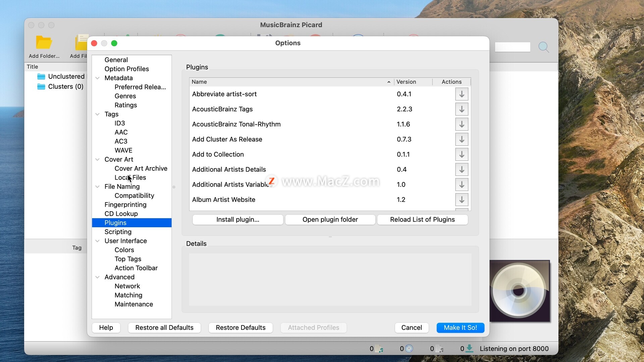
Task: Open the General options page
Action: 116,60
